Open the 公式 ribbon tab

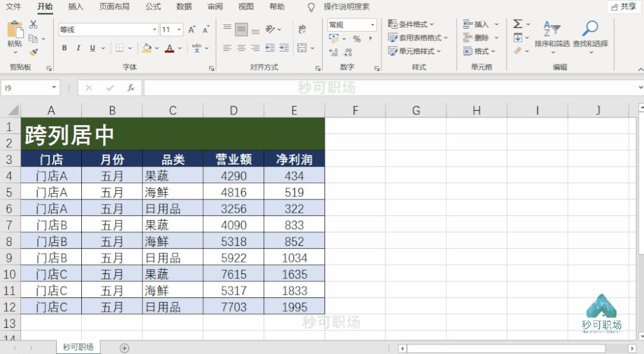tap(151, 7)
